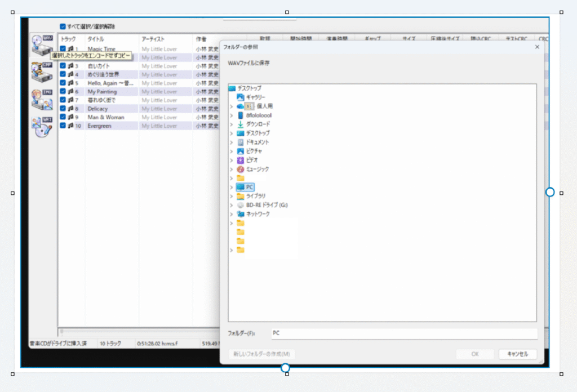Click the WAV copy tracks icon

42,45
